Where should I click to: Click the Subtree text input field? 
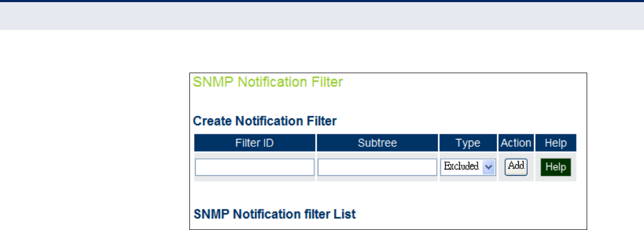[x=377, y=167]
